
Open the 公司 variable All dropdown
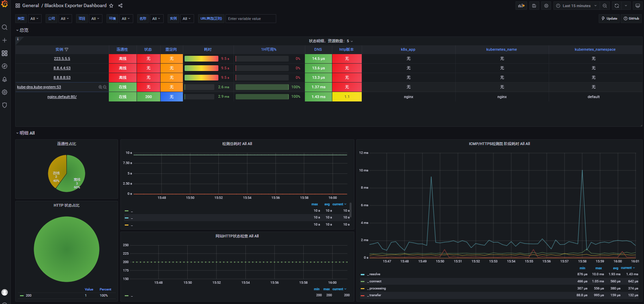point(65,19)
